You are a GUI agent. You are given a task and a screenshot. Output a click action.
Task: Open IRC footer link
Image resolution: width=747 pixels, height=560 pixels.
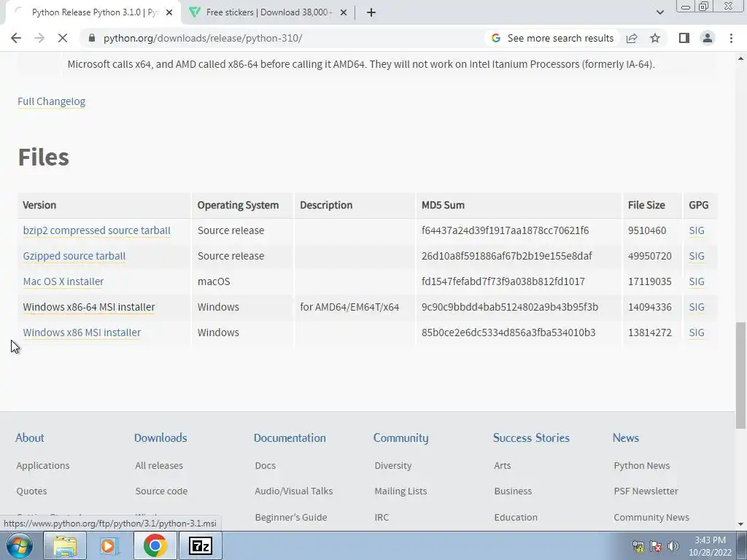pyautogui.click(x=382, y=517)
